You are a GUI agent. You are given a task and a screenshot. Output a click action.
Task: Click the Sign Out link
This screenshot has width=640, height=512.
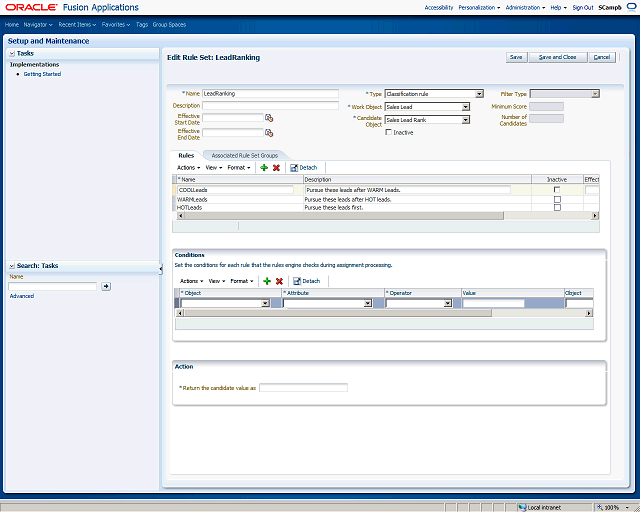(x=583, y=7)
